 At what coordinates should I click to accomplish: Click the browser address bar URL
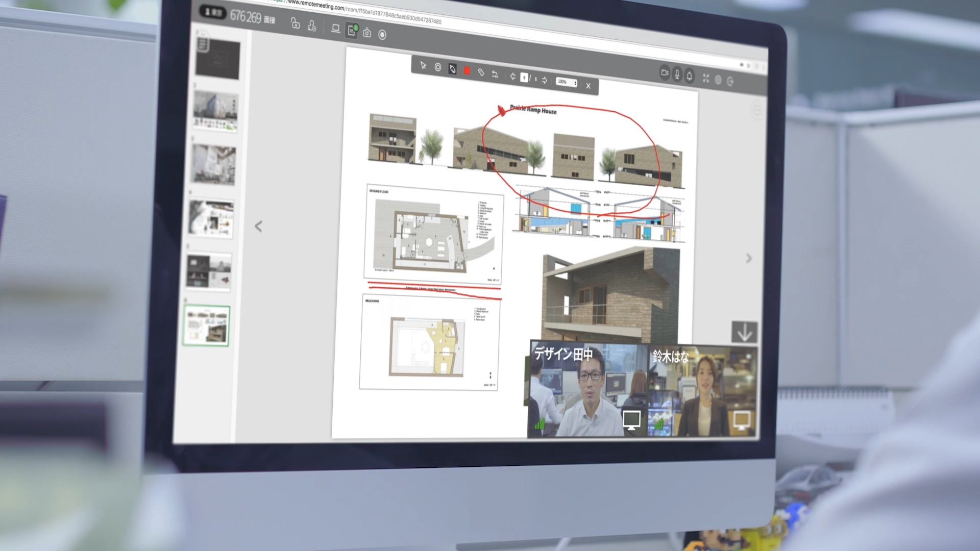click(357, 11)
